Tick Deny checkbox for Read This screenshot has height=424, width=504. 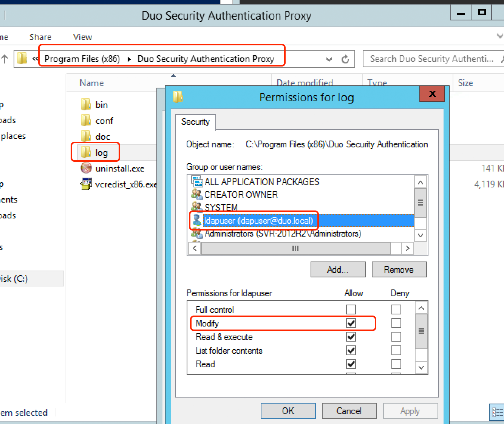[x=396, y=364]
